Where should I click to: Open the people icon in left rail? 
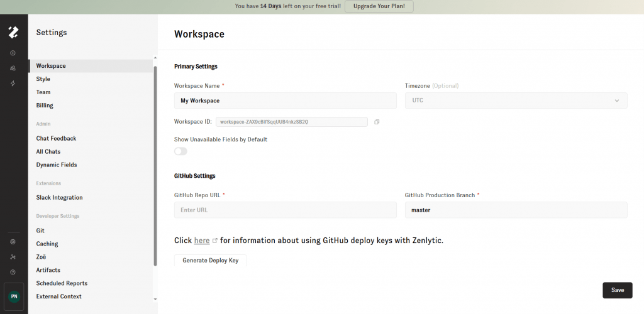coord(13,68)
